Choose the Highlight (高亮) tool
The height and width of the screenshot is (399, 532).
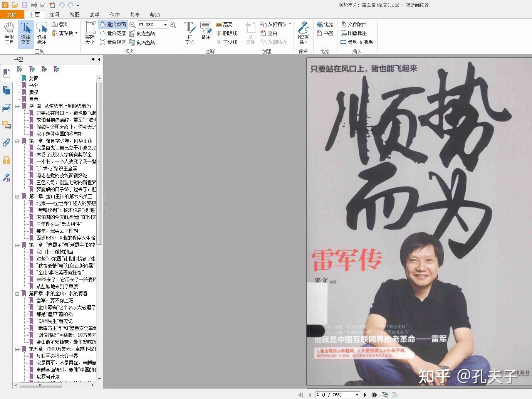pyautogui.click(x=224, y=24)
